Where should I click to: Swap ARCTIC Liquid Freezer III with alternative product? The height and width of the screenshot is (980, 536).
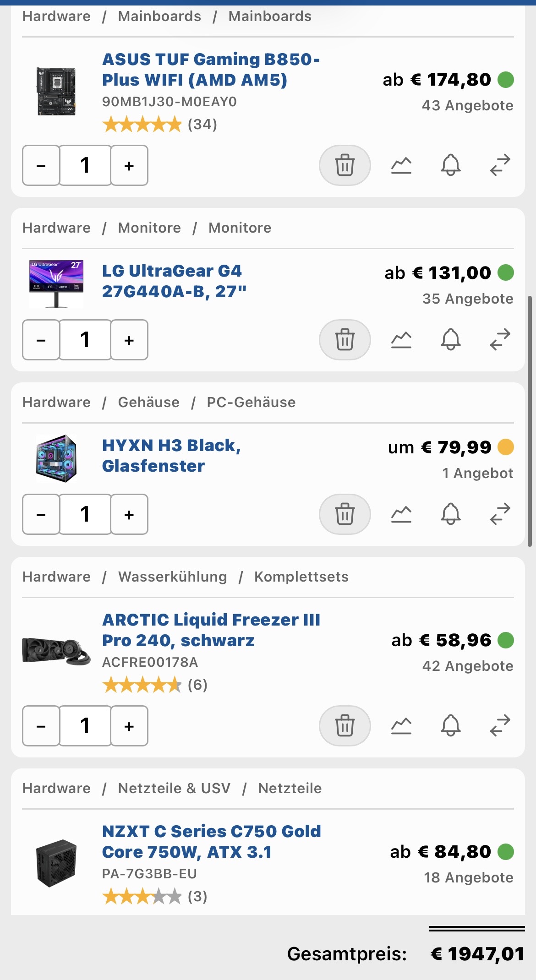tap(500, 726)
